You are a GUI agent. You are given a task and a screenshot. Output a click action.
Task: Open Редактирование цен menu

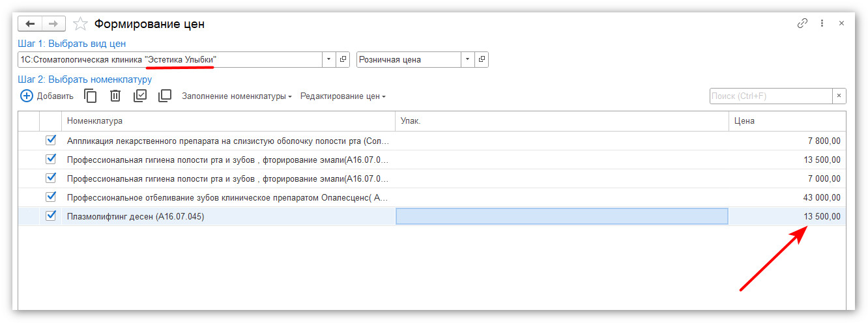tap(343, 96)
